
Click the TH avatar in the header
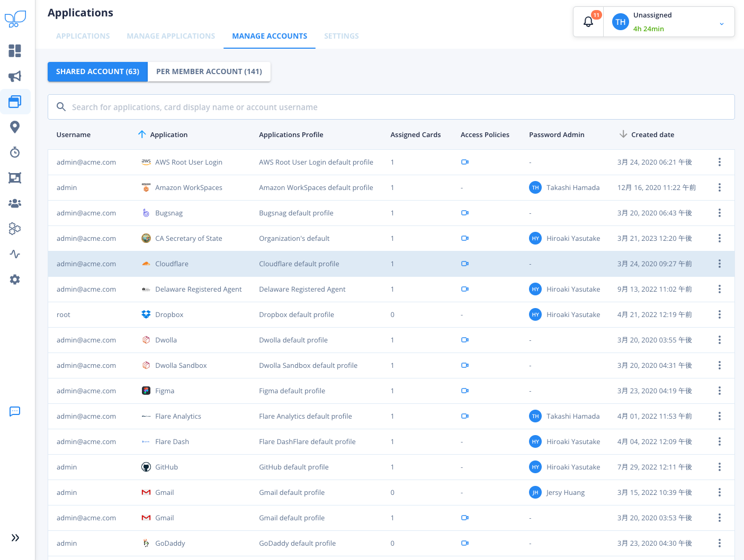[620, 22]
